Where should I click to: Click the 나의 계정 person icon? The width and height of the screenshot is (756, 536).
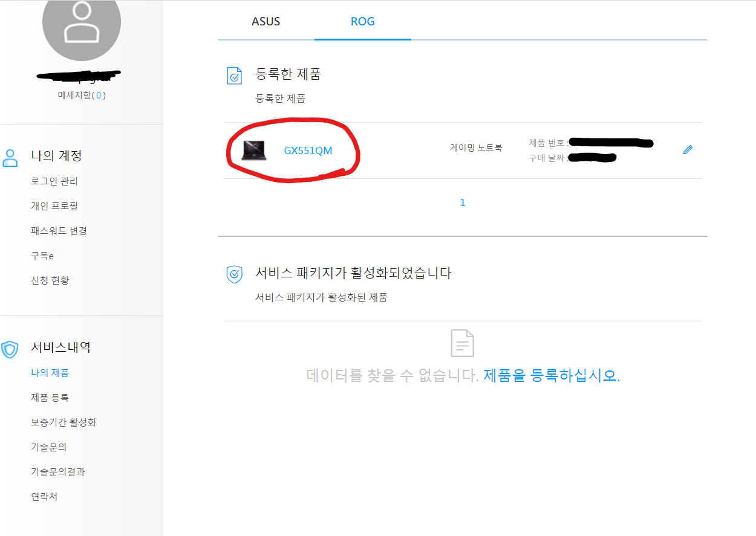[10, 158]
